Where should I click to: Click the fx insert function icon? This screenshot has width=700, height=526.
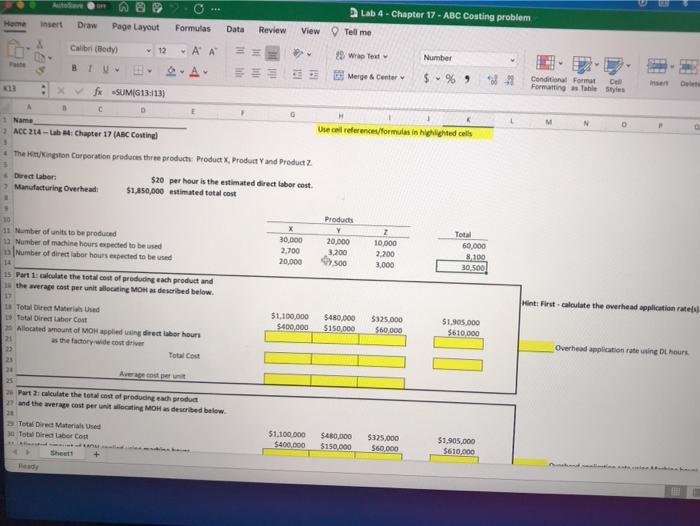[x=98, y=92]
